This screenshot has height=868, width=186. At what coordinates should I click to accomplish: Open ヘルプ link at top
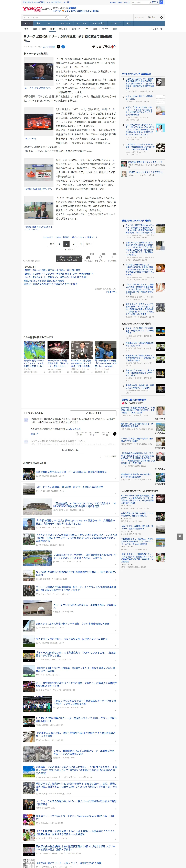tap(127, 2)
